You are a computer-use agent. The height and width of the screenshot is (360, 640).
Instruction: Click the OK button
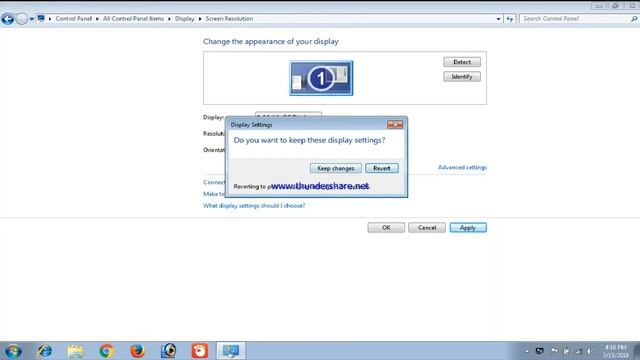(386, 228)
